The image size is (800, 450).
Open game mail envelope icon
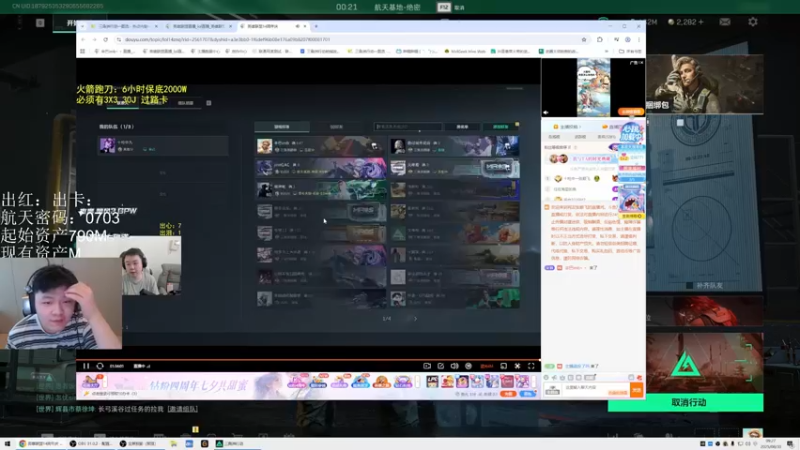pos(724,22)
